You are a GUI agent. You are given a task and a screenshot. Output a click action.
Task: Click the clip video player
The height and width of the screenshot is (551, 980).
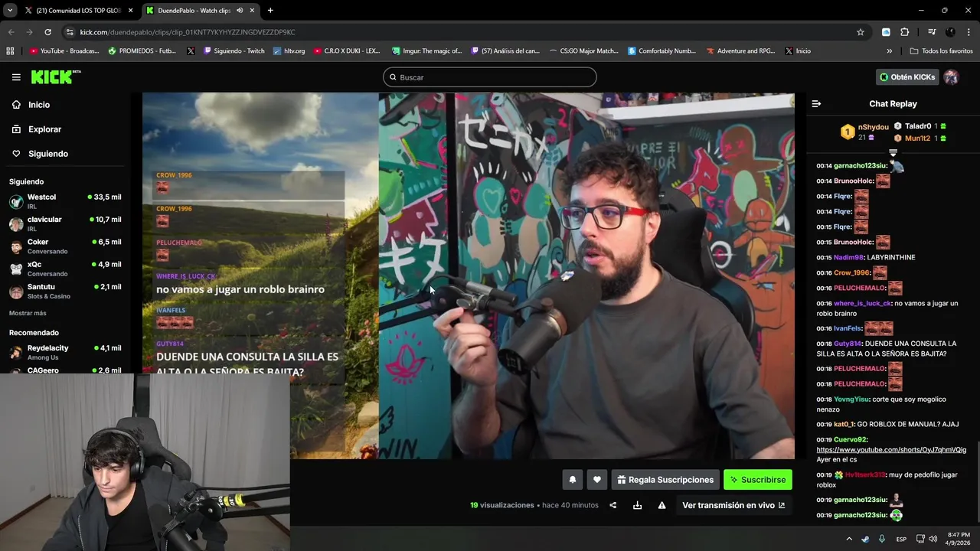[469, 275]
